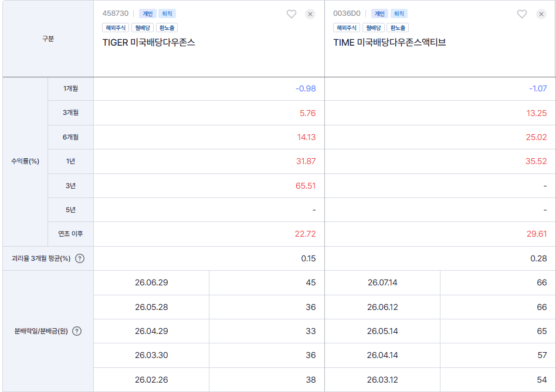
Task: Click TIGER 1년 return 31.87
Action: (x=306, y=161)
